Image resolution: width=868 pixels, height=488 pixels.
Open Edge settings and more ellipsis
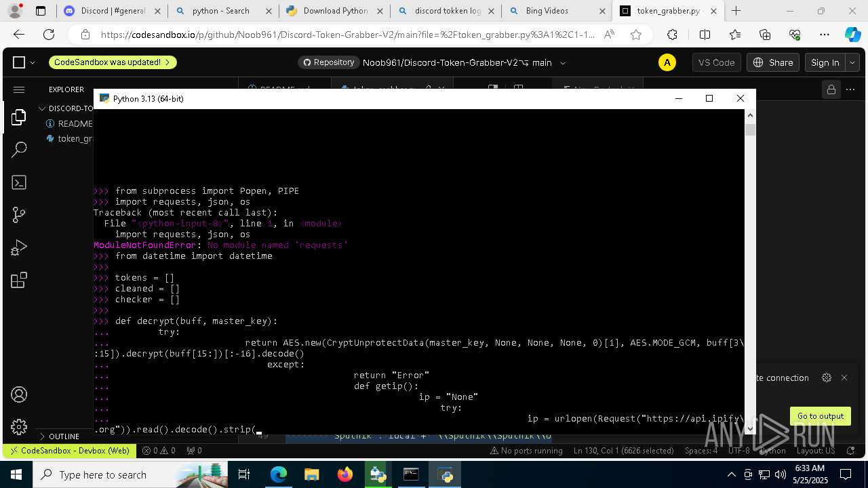pyautogui.click(x=825, y=35)
